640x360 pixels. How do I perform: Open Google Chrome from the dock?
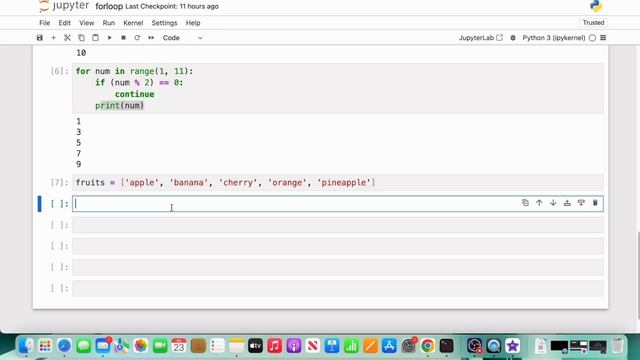point(427,346)
